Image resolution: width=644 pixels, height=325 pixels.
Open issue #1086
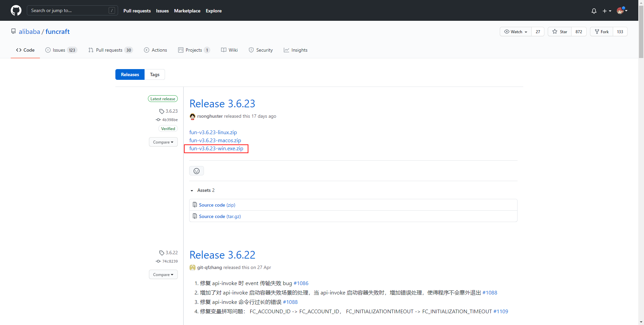pos(301,283)
